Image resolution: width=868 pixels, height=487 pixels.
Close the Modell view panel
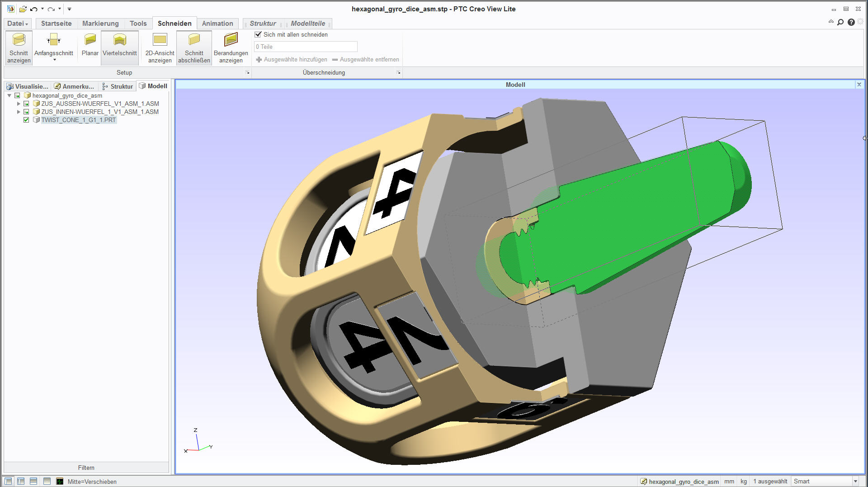pyautogui.click(x=859, y=85)
